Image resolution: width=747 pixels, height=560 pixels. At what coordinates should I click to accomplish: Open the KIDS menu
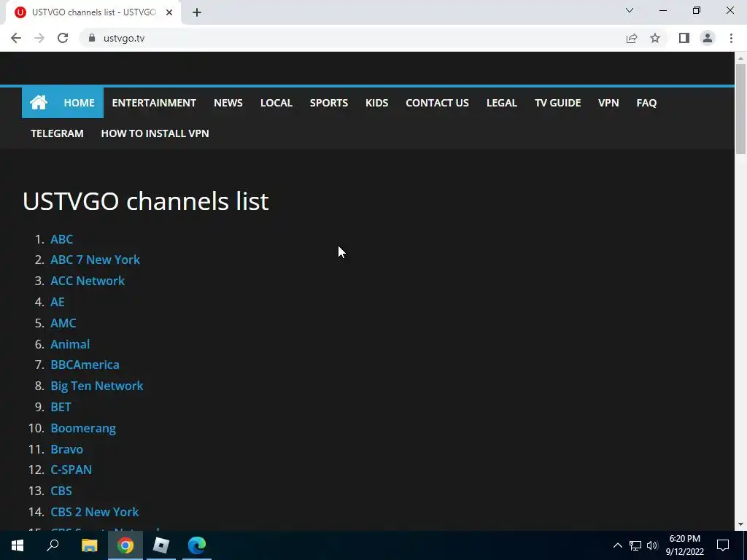click(x=377, y=103)
